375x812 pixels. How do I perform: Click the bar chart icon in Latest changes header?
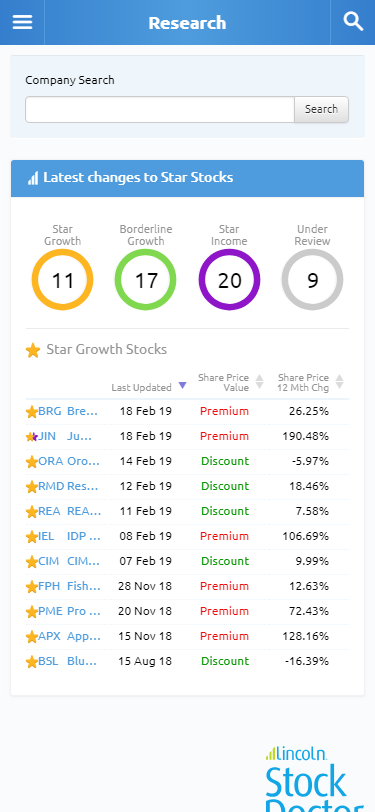33,179
